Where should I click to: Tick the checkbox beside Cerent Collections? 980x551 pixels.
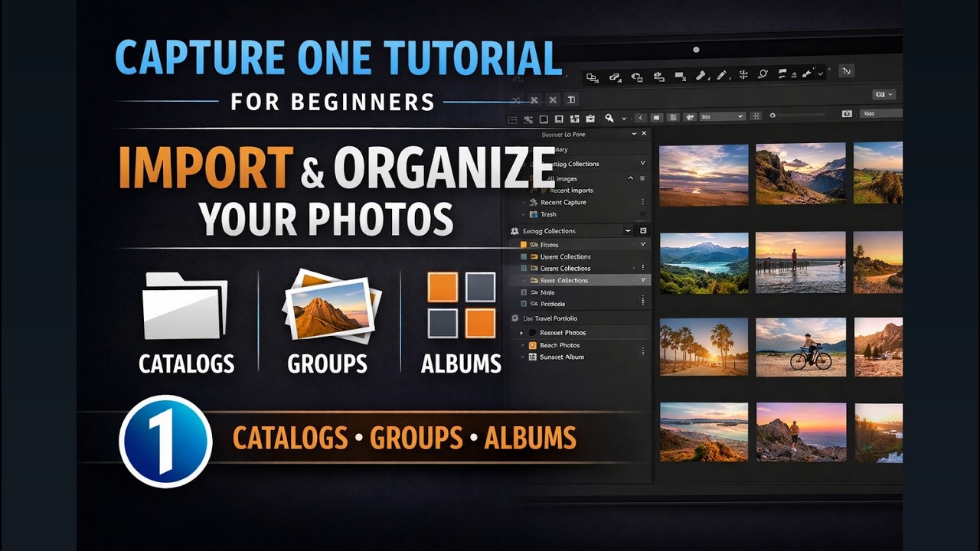point(524,269)
